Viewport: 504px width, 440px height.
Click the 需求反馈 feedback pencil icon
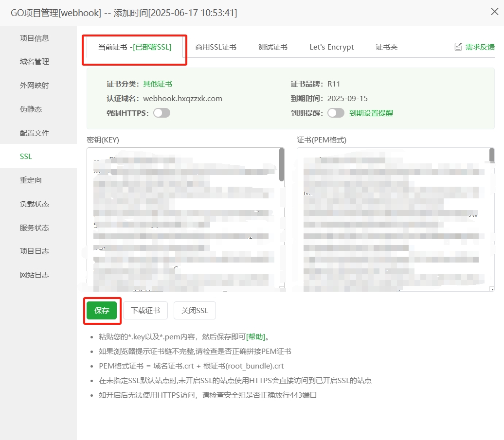(458, 47)
